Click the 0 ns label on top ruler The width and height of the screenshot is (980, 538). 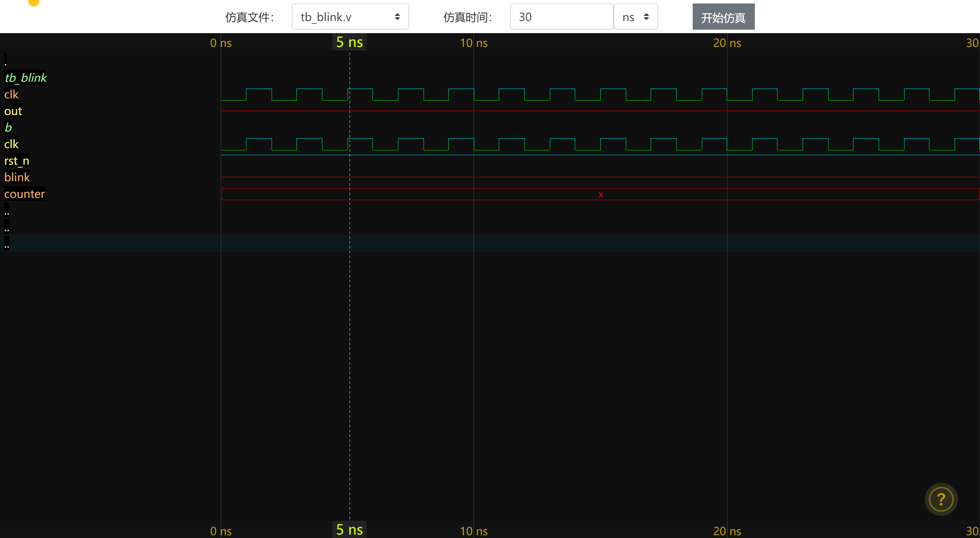[221, 43]
